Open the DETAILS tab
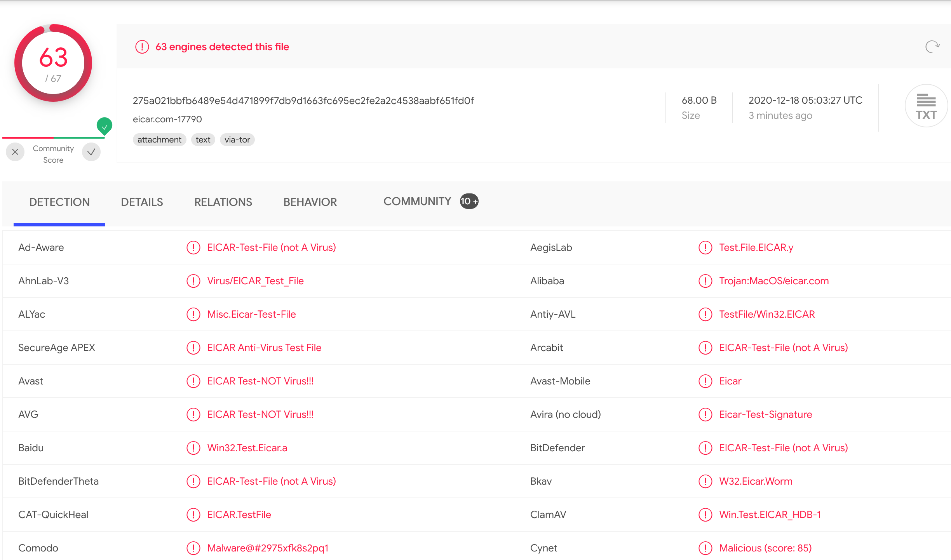 coord(142,202)
